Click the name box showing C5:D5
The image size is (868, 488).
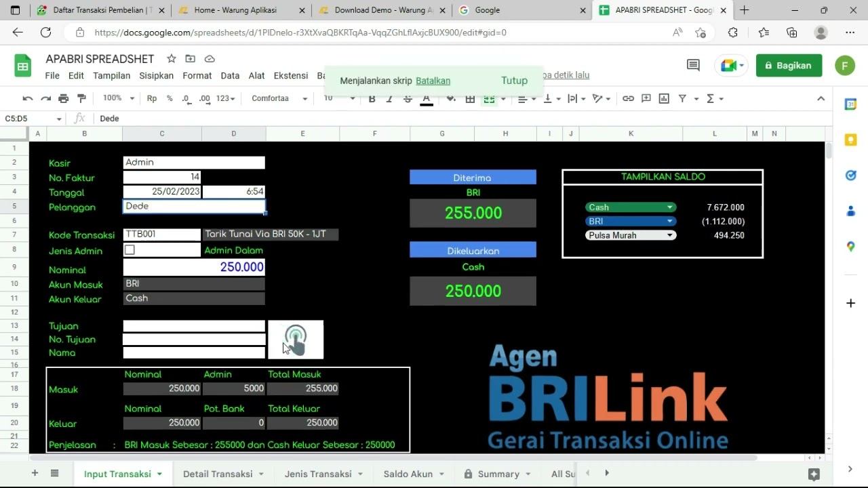[32, 119]
